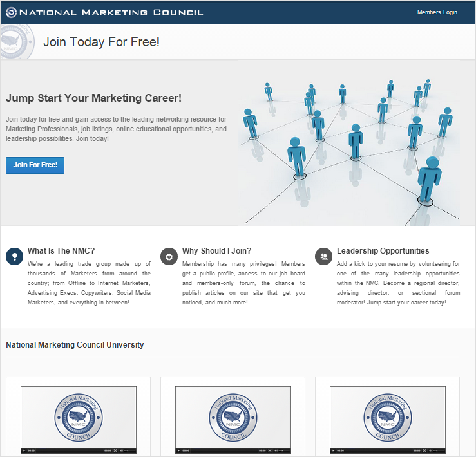Mute the first video's speaker icon
Image resolution: width=476 pixels, height=457 pixels.
pos(121,451)
